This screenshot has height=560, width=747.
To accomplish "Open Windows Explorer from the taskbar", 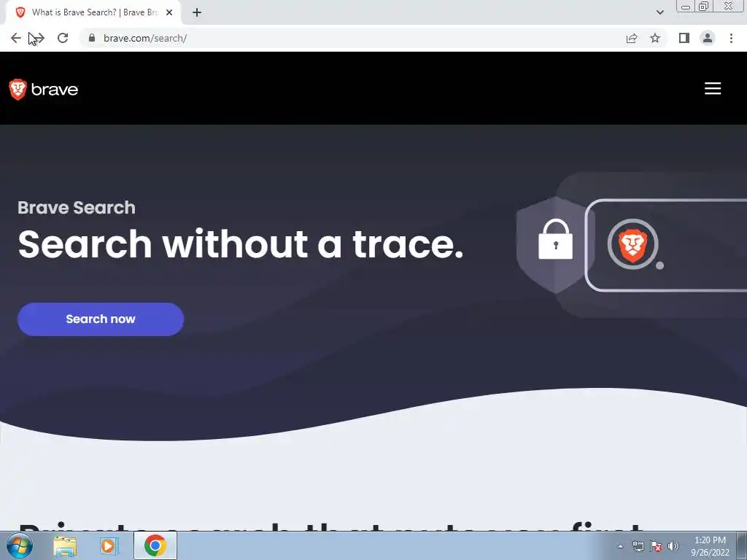I will (65, 545).
